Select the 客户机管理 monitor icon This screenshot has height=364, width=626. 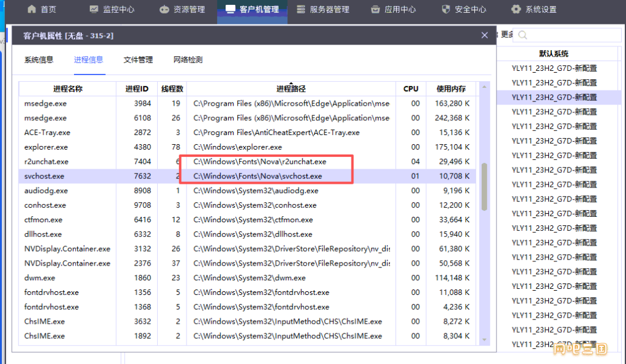230,9
